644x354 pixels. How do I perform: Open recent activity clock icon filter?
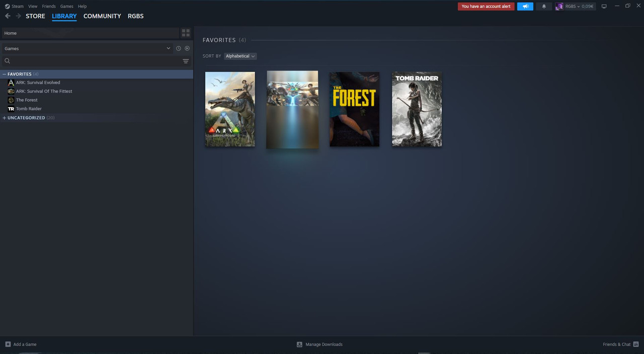[178, 48]
